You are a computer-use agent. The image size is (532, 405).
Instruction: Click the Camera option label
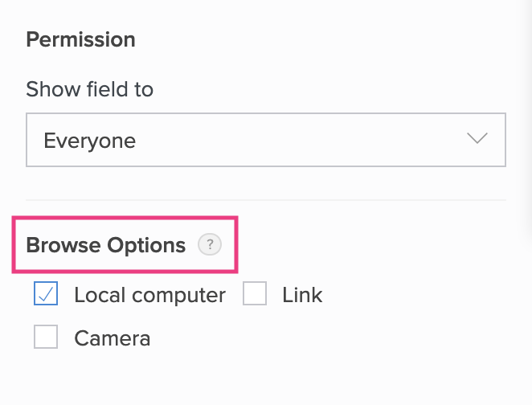tap(112, 338)
